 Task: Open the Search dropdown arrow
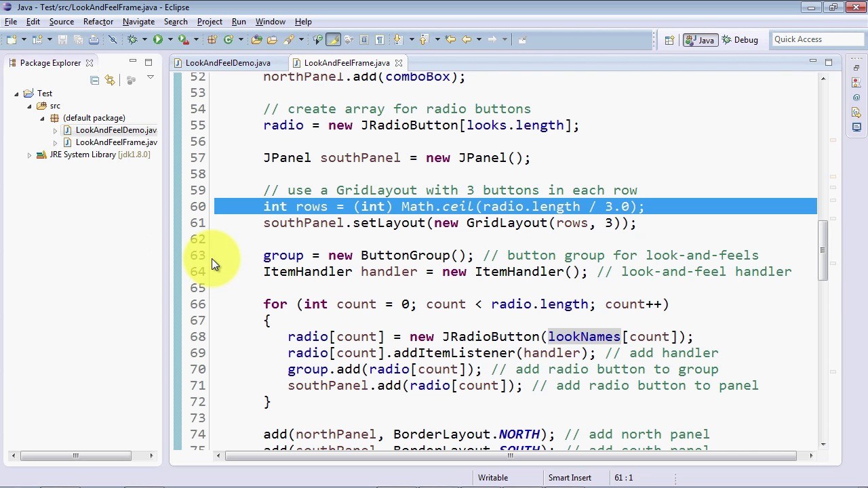click(x=301, y=39)
